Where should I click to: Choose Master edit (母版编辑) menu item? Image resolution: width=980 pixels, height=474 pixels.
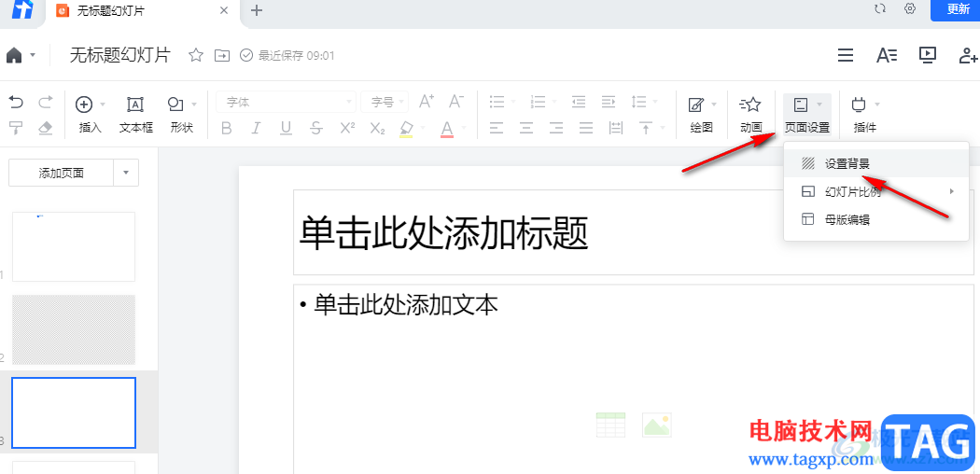tap(876, 219)
